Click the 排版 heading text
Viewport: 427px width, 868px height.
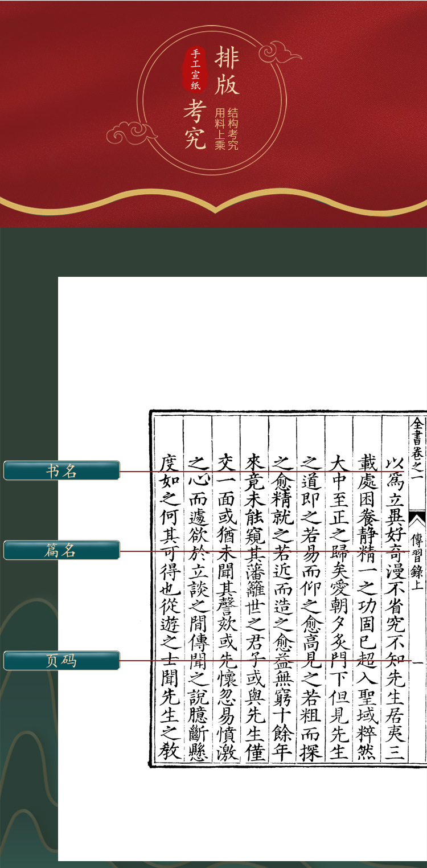coord(227,71)
